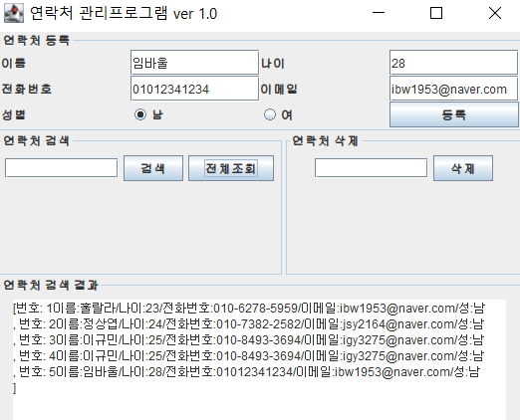Click result row 번호 5 임바울

(x=247, y=372)
